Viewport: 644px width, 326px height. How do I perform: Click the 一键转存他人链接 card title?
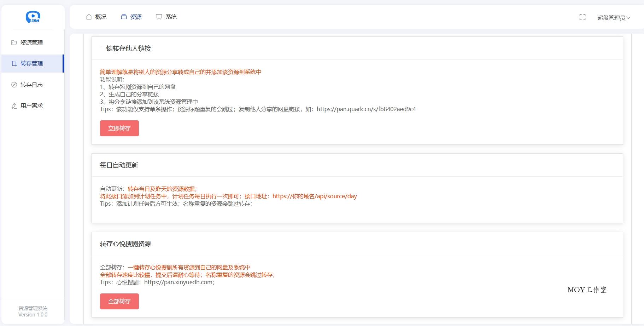pos(125,48)
